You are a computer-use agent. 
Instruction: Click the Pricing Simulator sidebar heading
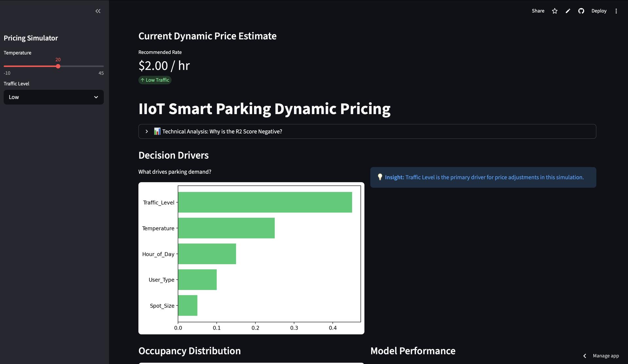click(31, 38)
